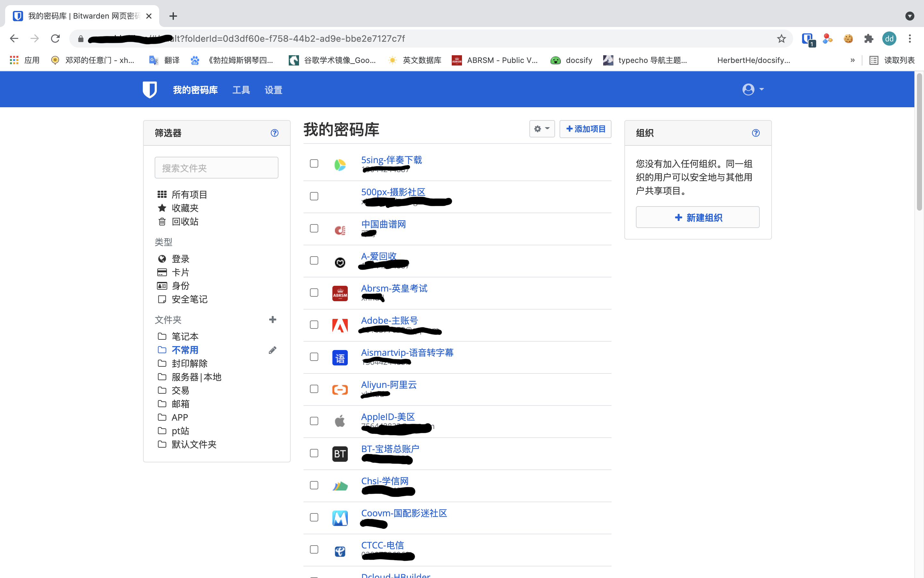
Task: Open the gear options dropdown
Action: [542, 129]
